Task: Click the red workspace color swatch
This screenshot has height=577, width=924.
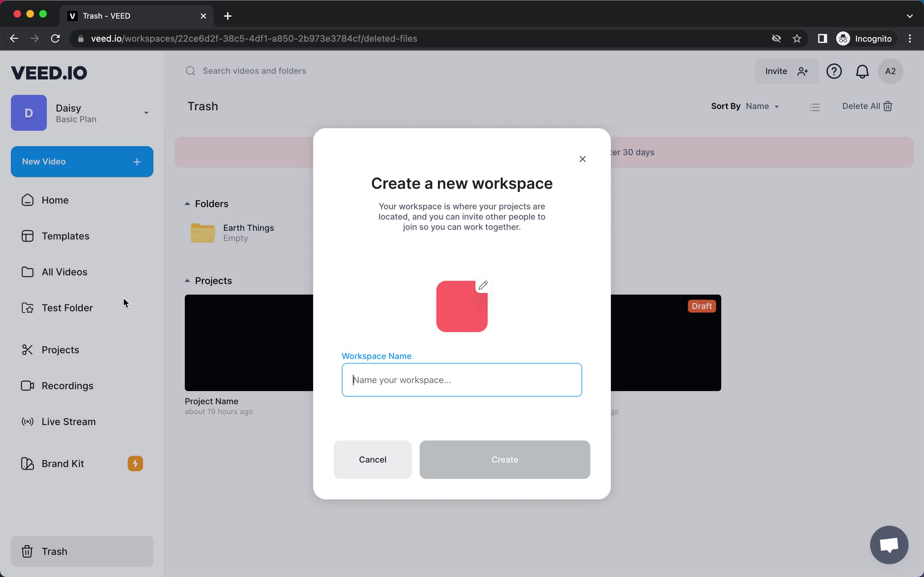Action: tap(462, 306)
